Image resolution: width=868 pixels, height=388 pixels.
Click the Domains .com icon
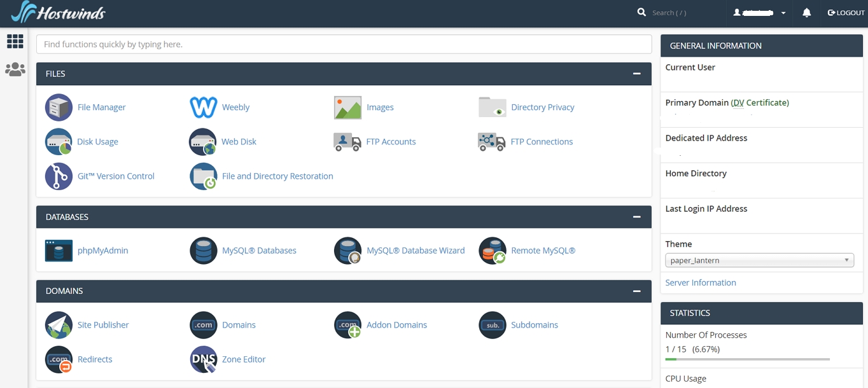click(204, 325)
